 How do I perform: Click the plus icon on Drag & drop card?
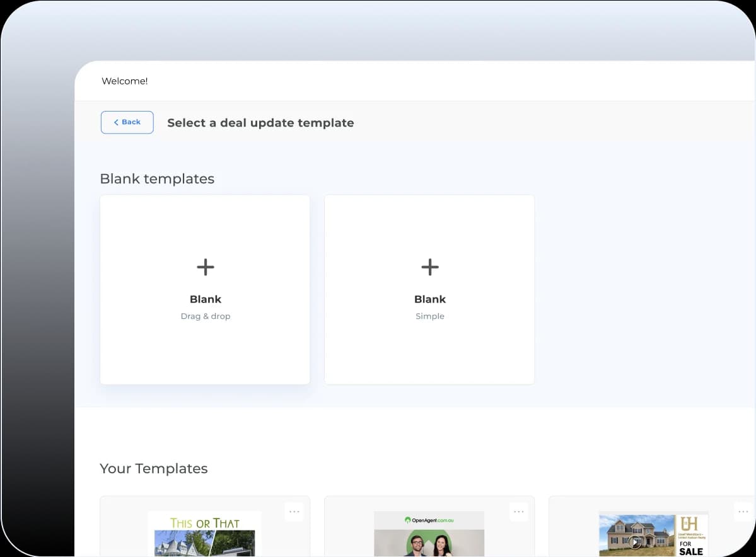click(x=206, y=267)
